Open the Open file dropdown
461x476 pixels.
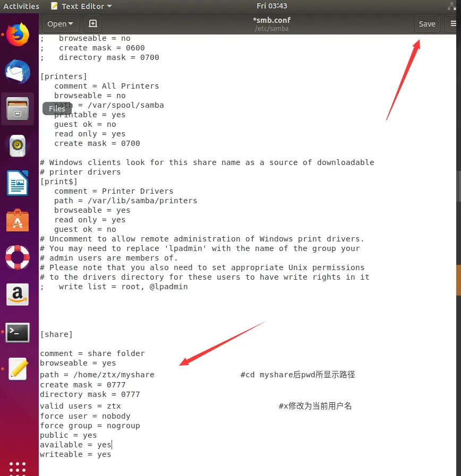[x=61, y=24]
